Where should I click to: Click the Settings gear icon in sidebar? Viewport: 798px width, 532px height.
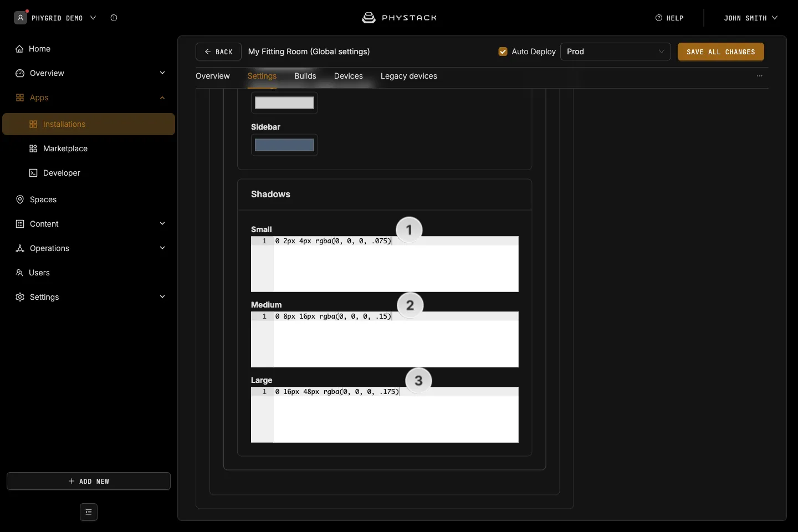pyautogui.click(x=20, y=297)
